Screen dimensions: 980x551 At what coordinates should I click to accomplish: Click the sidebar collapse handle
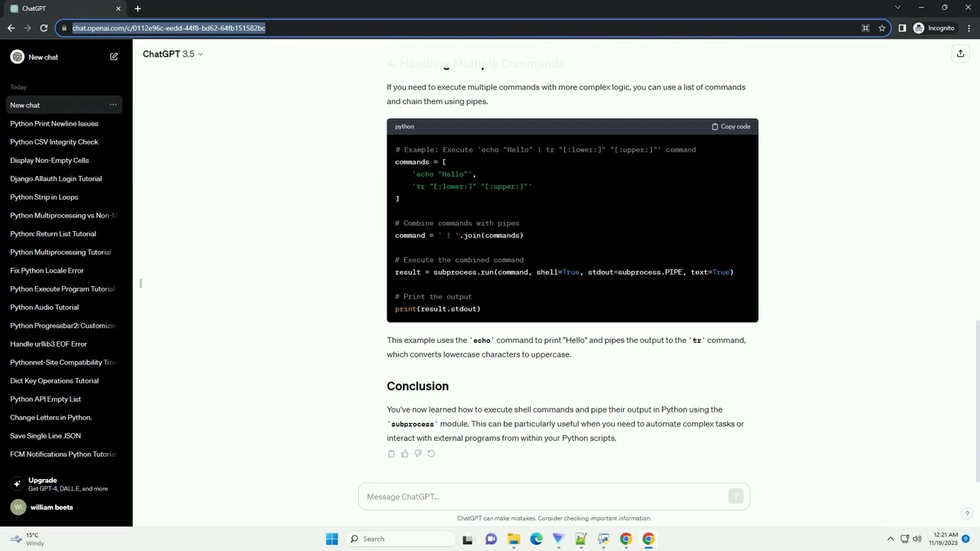pos(141,283)
